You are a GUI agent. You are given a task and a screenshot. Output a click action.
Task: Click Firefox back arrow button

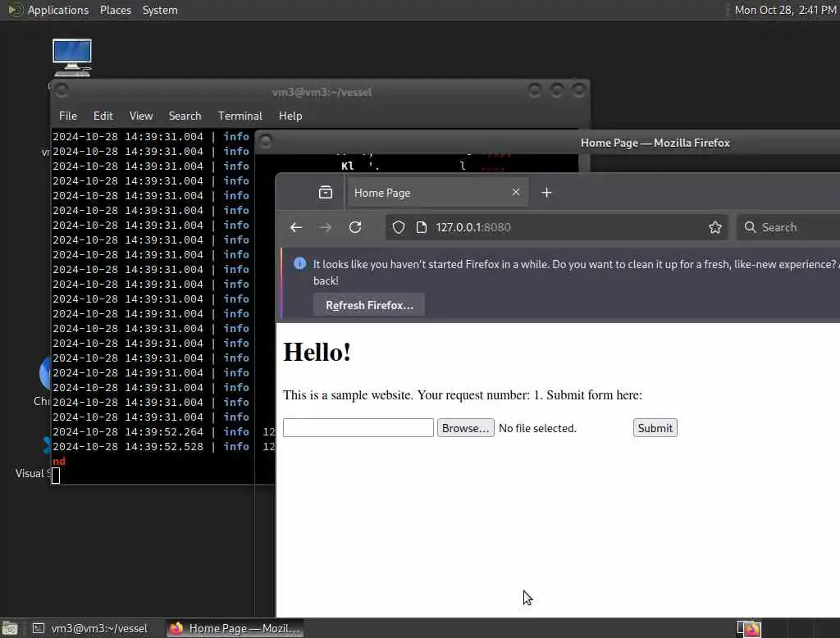[296, 228]
